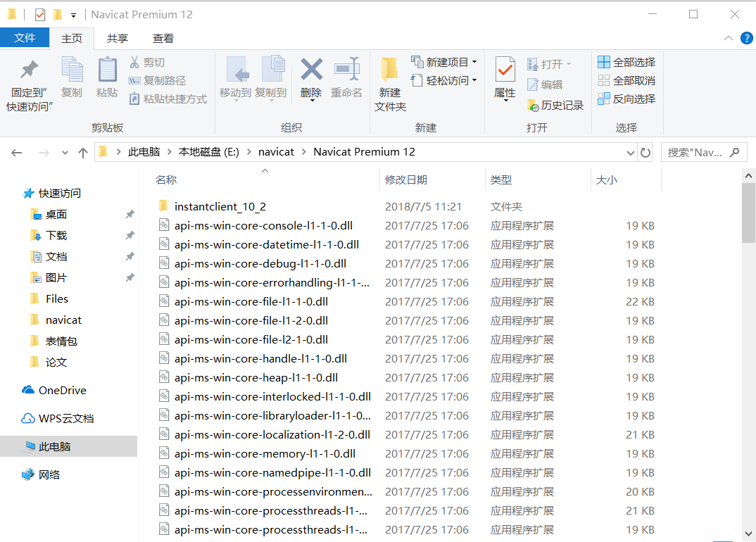Click the Delete (删除) red X icon
756x542 pixels.
[x=311, y=69]
